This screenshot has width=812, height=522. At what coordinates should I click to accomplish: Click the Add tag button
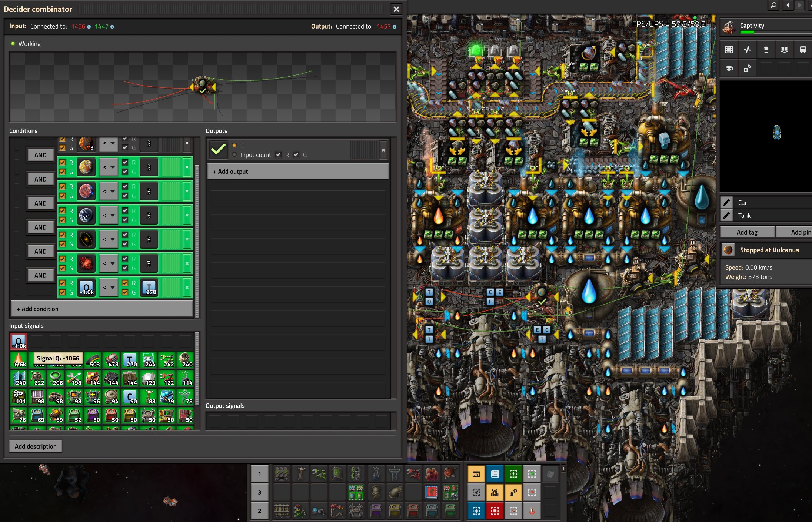tap(747, 232)
